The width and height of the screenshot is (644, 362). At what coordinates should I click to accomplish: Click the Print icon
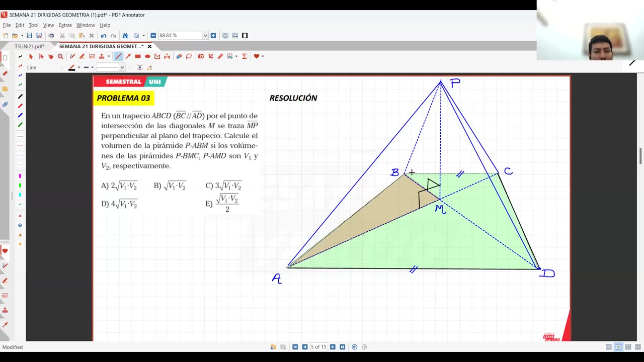point(51,36)
